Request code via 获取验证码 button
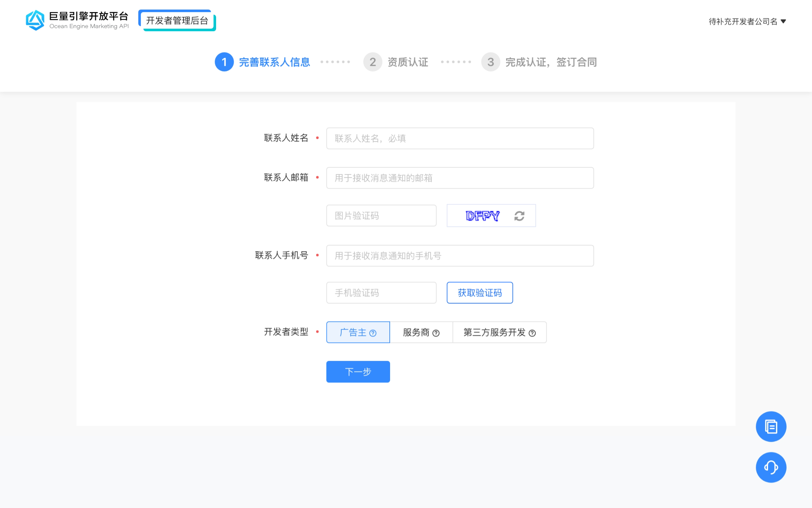Viewport: 812px width, 508px height. (x=480, y=293)
